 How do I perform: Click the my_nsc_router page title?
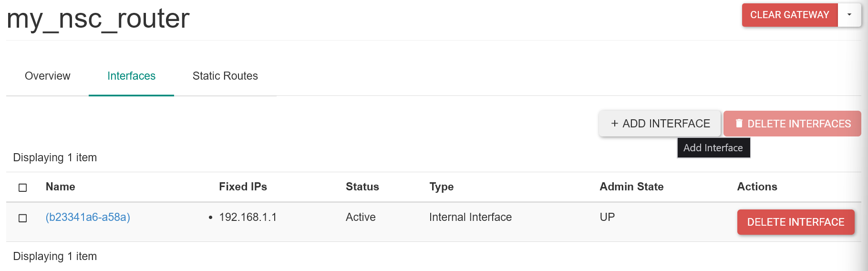[98, 19]
